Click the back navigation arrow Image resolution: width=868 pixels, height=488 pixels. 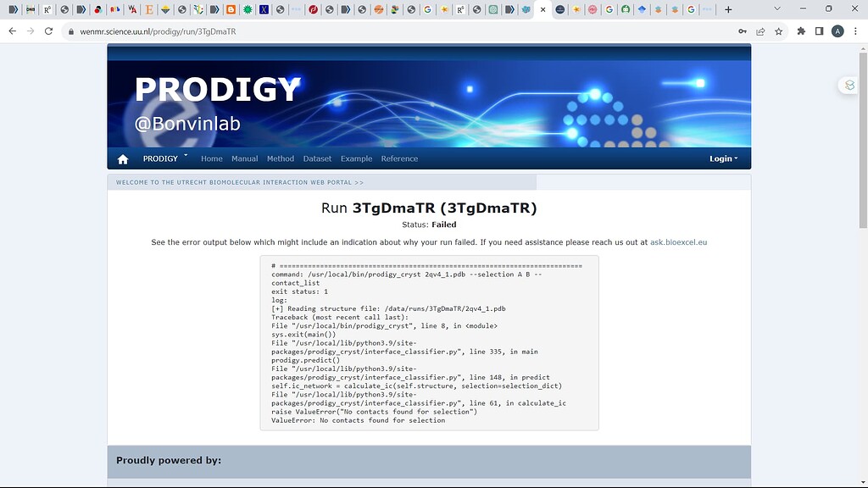12,30
